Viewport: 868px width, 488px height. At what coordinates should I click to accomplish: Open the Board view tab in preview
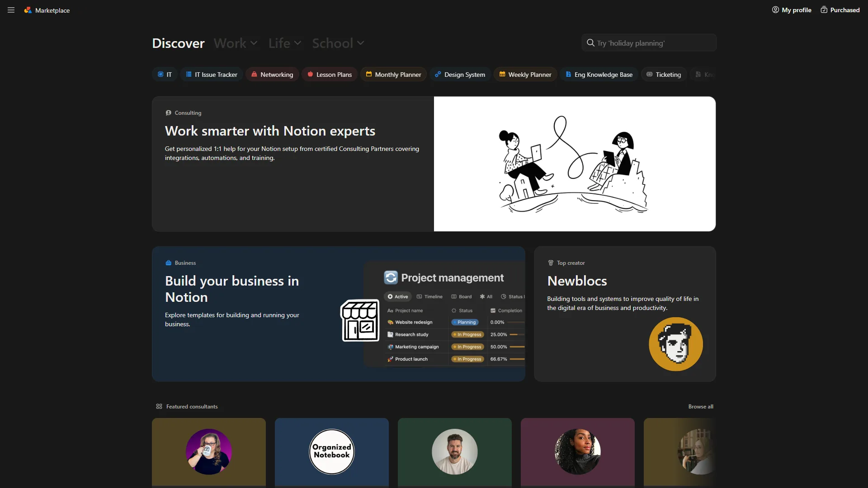coord(461,297)
